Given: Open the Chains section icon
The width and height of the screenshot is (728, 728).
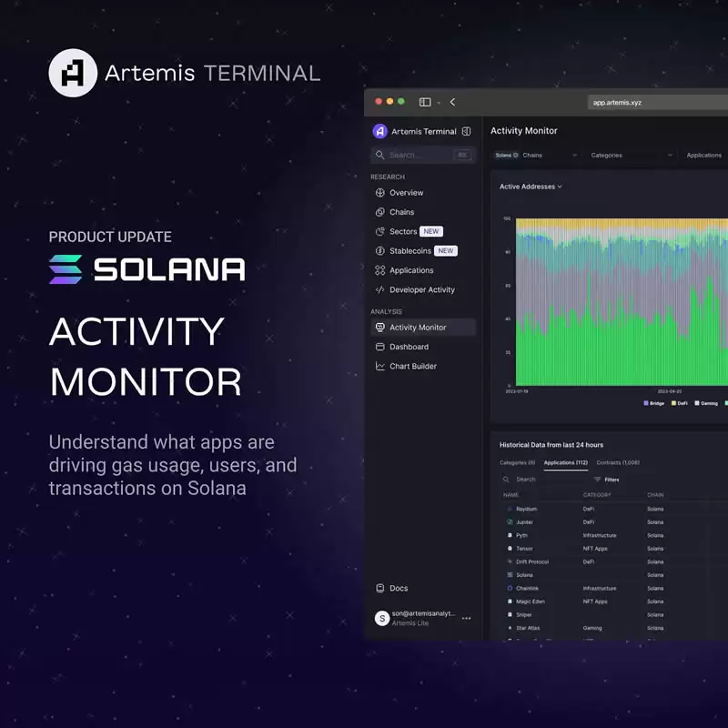Looking at the screenshot, I should pos(379,212).
